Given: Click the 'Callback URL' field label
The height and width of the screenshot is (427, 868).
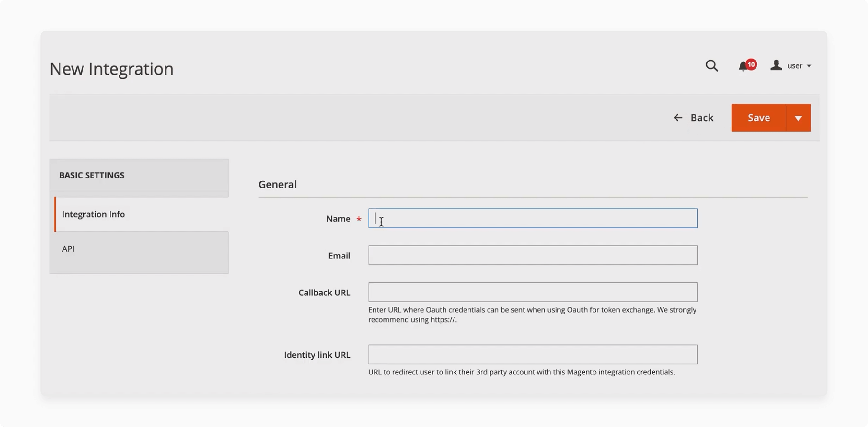Looking at the screenshot, I should pos(324,293).
